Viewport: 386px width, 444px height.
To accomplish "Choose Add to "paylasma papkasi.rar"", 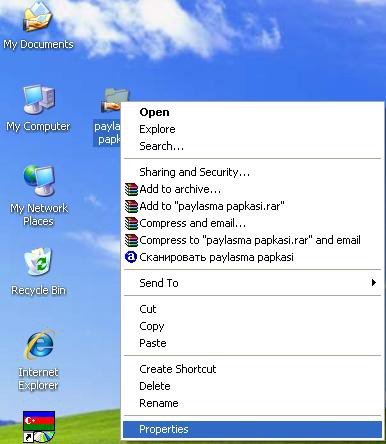I will pos(252,206).
